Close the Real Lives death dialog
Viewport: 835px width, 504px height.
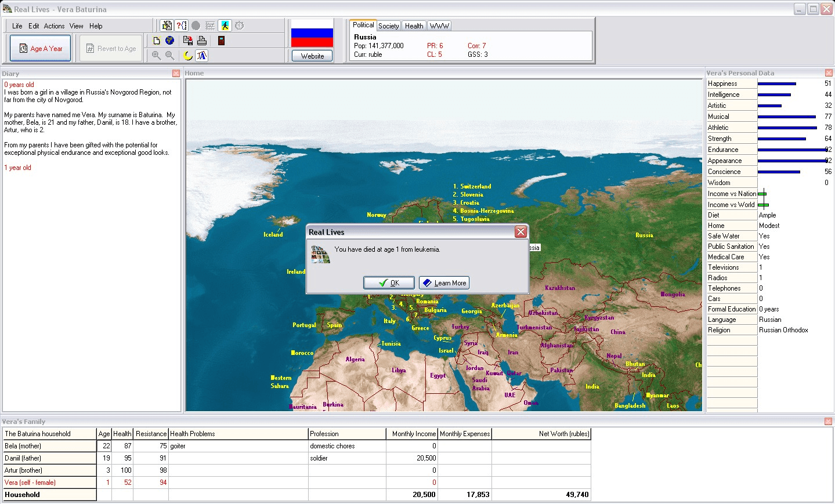click(x=520, y=232)
